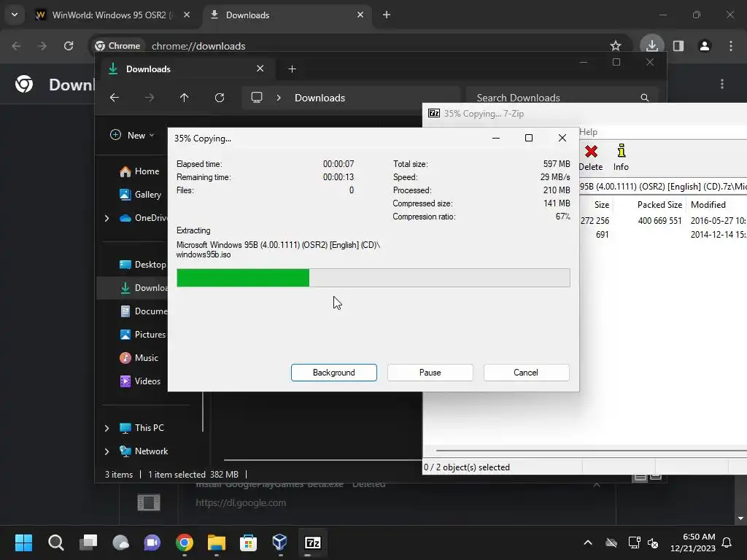
Task: Select the row with packed size 400 669 551
Action: point(662,220)
